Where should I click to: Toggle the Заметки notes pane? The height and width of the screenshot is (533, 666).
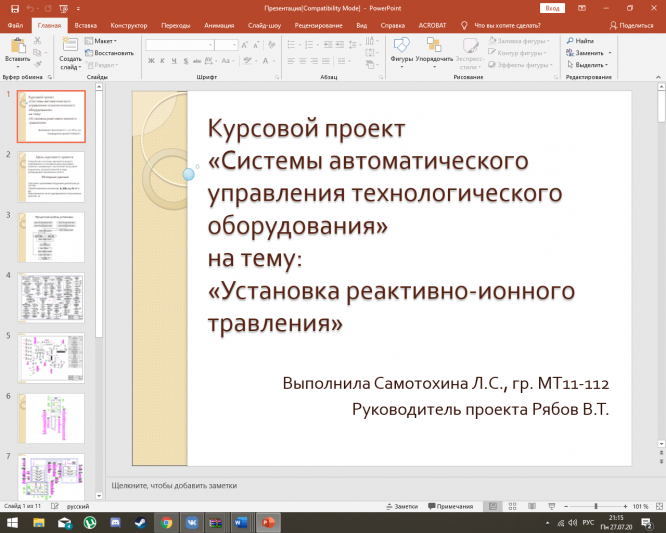pos(401,507)
